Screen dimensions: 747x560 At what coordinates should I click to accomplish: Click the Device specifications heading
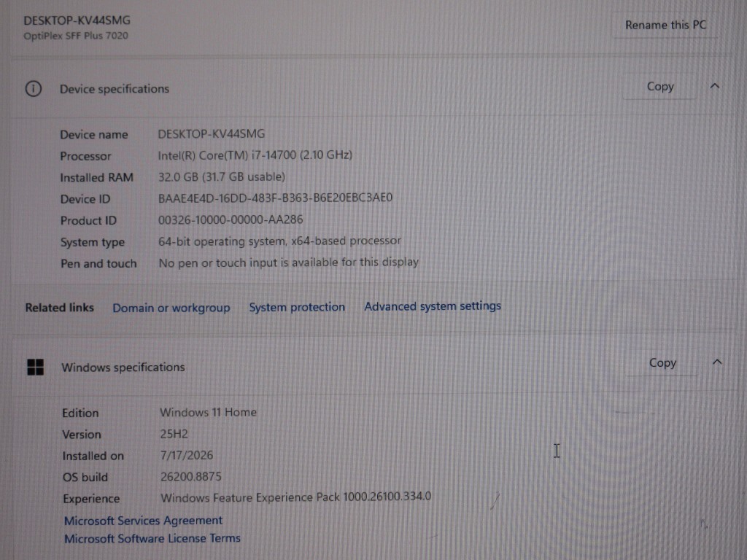click(115, 89)
